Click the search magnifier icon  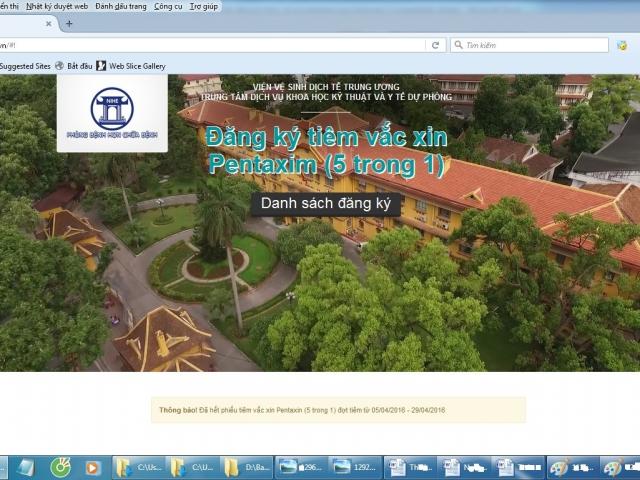click(x=458, y=44)
